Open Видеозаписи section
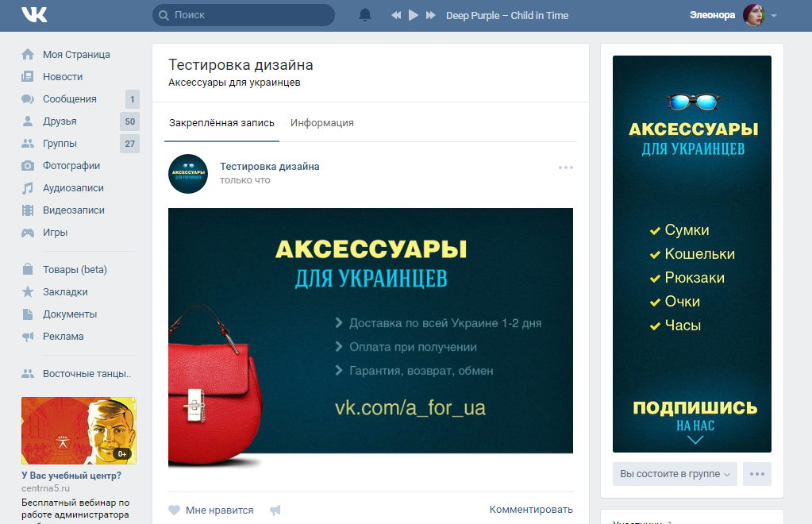The height and width of the screenshot is (524, 812). pyautogui.click(x=74, y=210)
